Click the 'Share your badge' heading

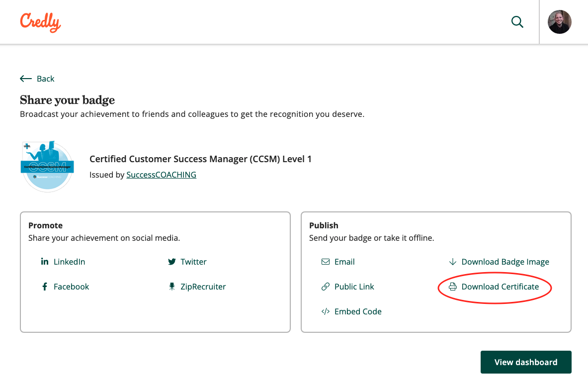(68, 100)
